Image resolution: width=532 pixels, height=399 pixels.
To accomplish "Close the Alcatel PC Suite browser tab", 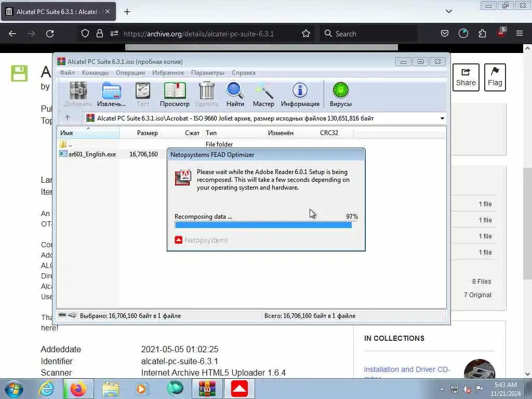I will pyautogui.click(x=107, y=11).
